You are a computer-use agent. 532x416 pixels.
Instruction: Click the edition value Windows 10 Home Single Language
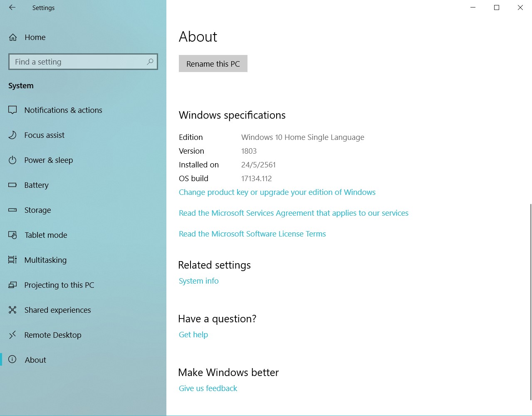point(303,137)
